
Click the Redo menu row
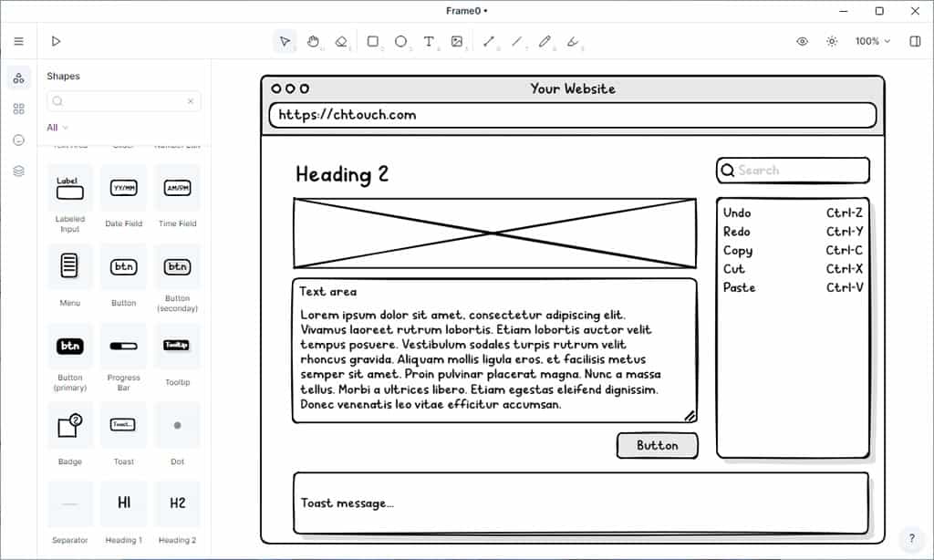[793, 232]
